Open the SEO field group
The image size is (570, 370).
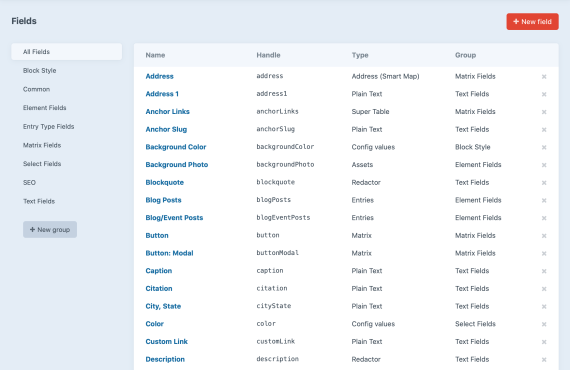click(29, 182)
